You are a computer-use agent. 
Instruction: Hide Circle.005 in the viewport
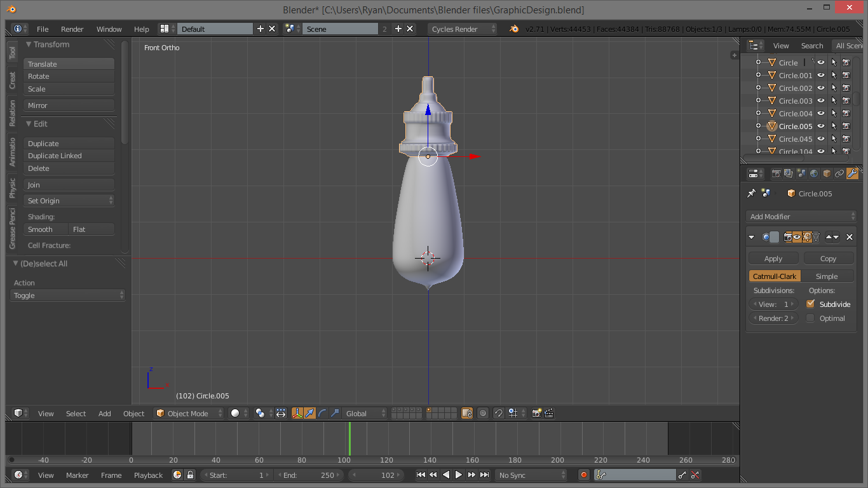(820, 126)
